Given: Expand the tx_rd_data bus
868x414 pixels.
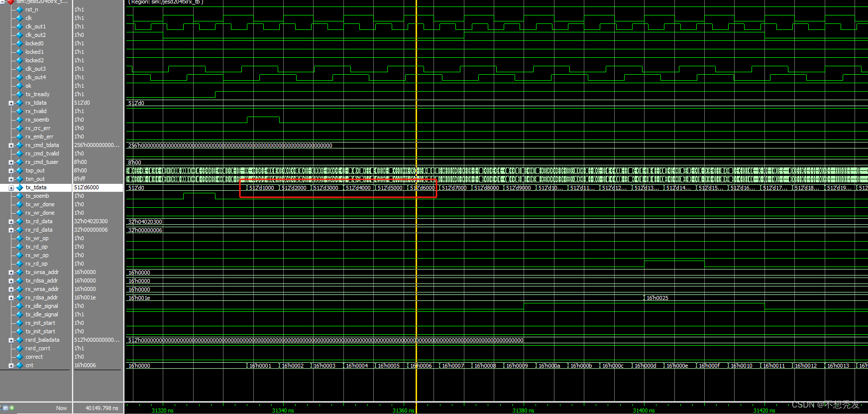Looking at the screenshot, I should (11, 222).
